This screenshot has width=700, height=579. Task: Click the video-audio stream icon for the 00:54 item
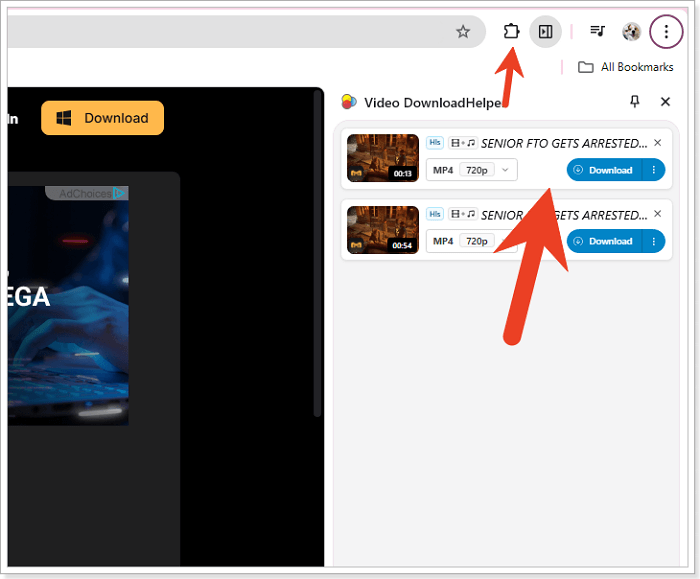click(x=462, y=214)
